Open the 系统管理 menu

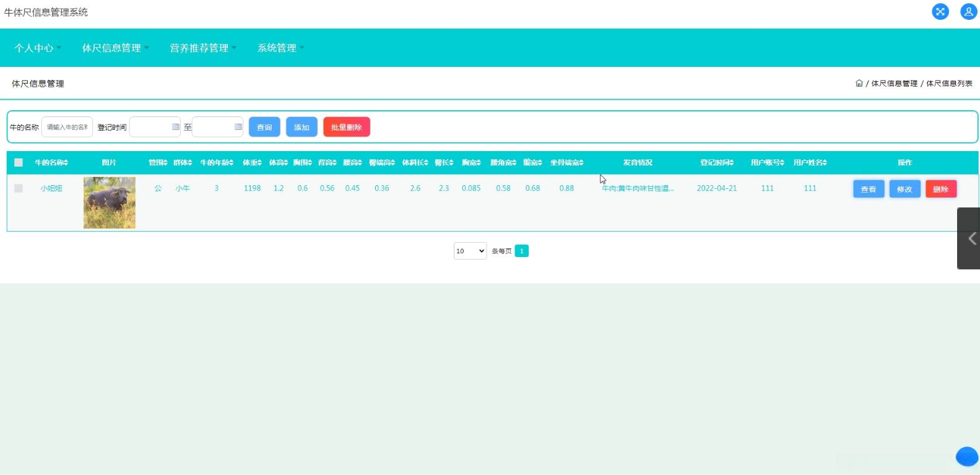coord(281,48)
